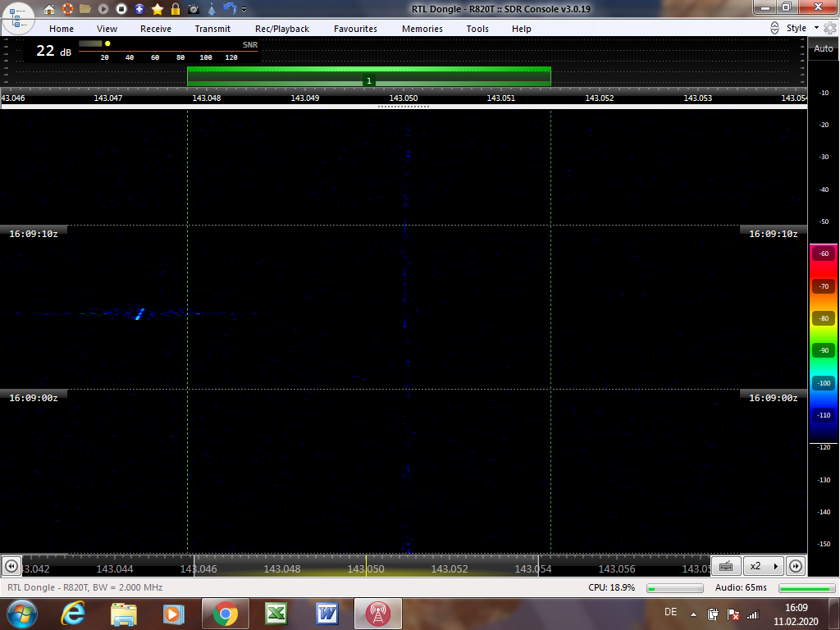Image resolution: width=840 pixels, height=630 pixels.
Task: Click the Action Center flag tray icon
Action: point(733,614)
